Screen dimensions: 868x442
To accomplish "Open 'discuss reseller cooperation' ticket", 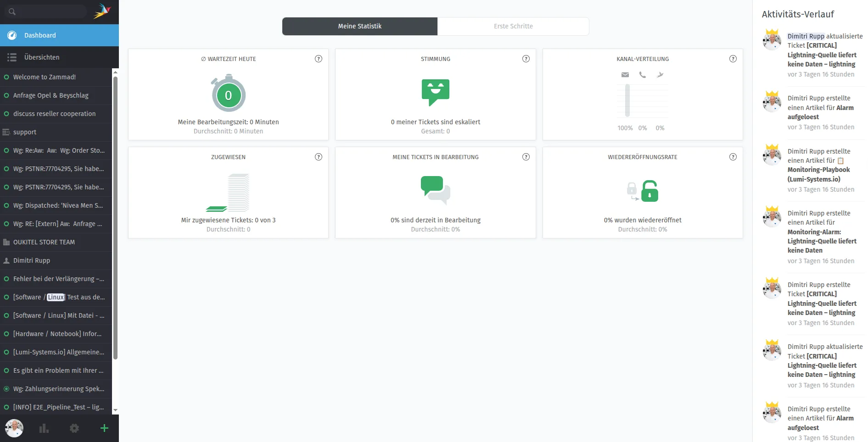I will tap(56, 114).
